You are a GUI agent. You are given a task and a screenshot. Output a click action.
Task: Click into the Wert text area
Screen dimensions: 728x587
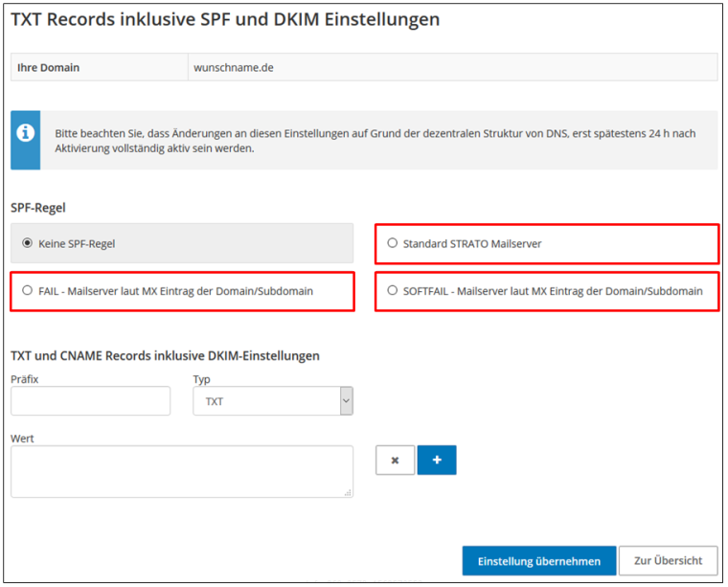pos(182,472)
